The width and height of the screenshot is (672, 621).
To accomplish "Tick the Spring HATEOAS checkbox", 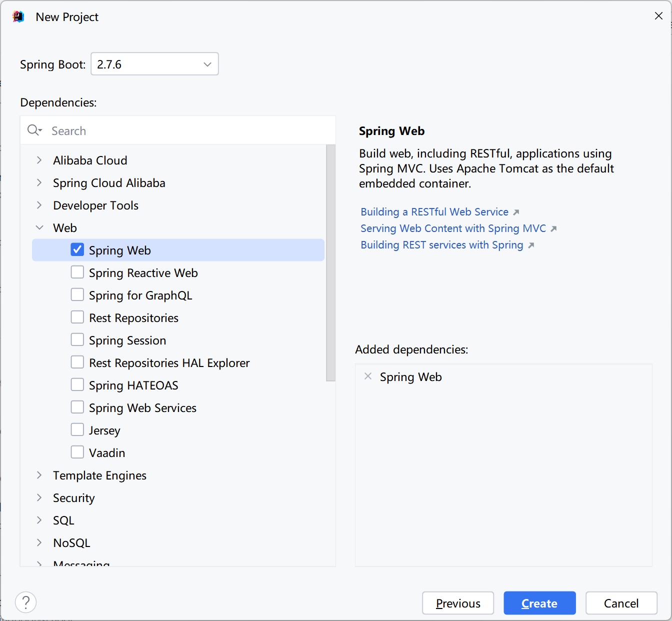I will pos(77,384).
